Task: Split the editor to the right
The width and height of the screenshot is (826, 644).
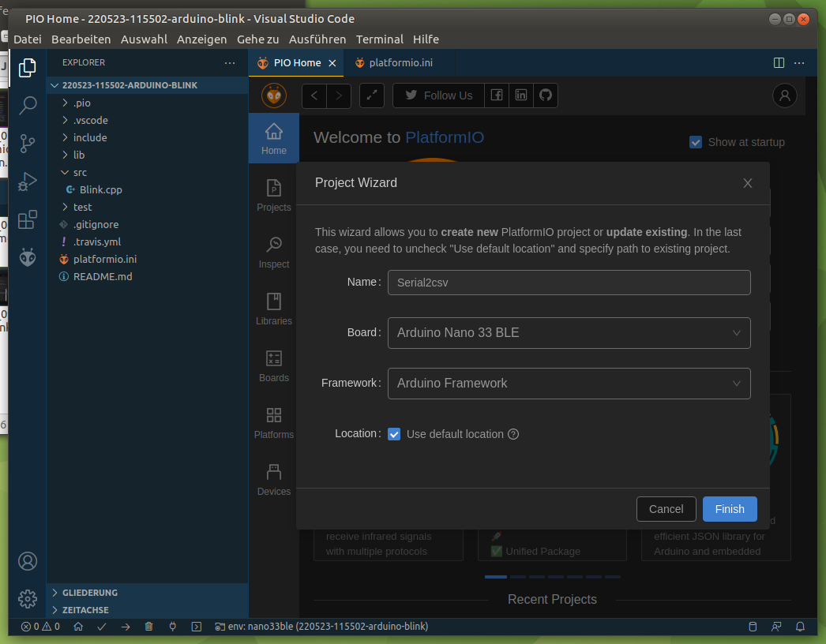Action: pos(779,62)
